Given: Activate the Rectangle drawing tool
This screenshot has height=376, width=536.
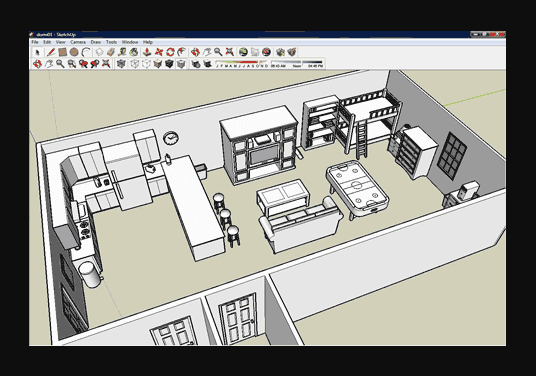Looking at the screenshot, I should pos(62,52).
